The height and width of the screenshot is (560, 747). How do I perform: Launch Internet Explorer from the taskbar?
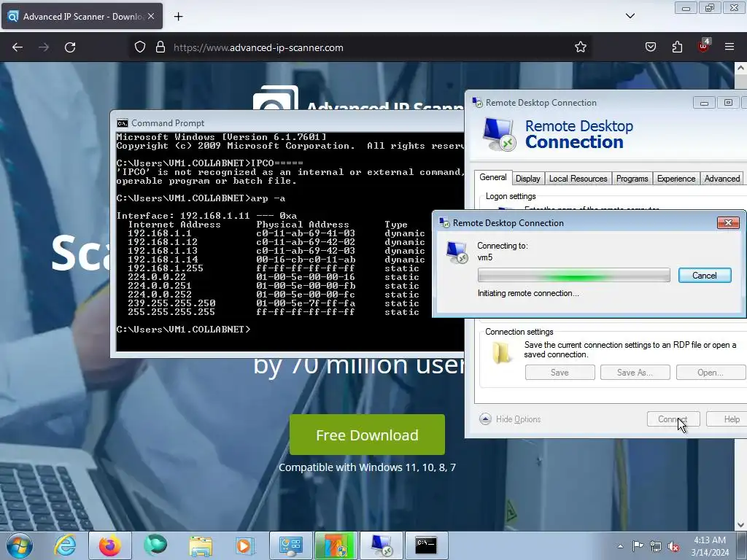point(65,545)
